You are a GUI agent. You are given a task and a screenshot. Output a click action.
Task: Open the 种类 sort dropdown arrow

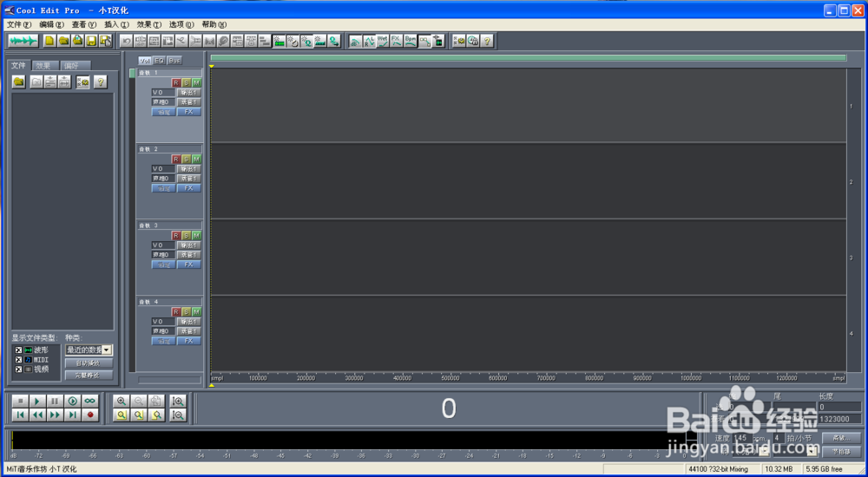(x=107, y=350)
